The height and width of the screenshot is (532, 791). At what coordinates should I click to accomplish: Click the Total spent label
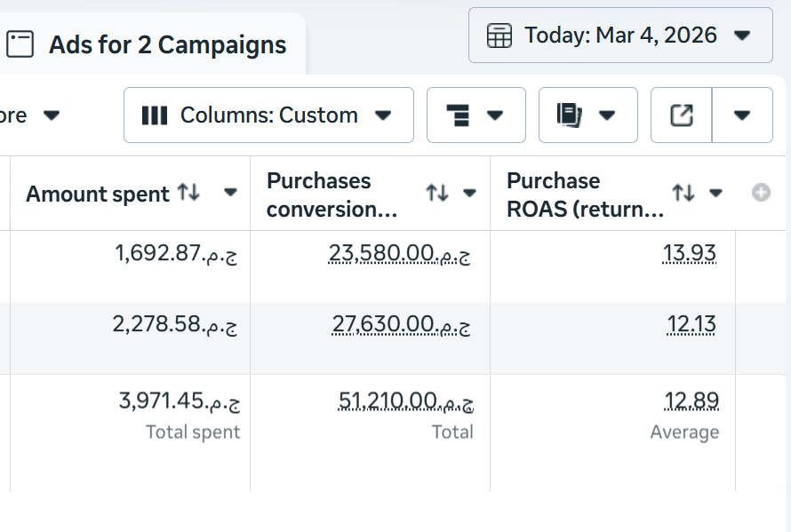193,433
